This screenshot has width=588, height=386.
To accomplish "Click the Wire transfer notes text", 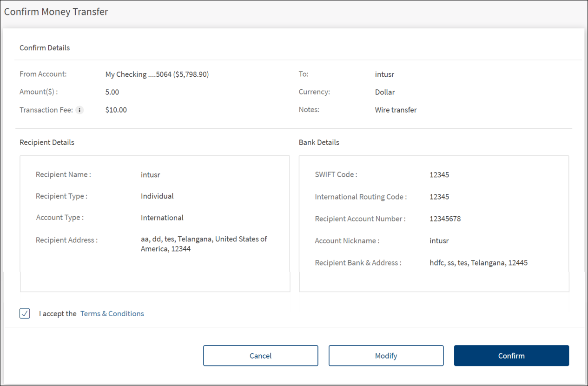I will click(396, 110).
